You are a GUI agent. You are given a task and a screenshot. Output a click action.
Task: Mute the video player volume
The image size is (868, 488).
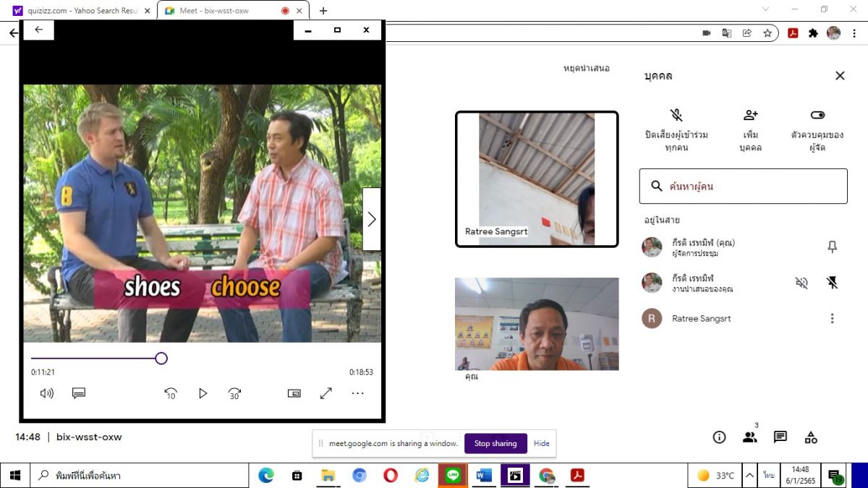[x=47, y=393]
